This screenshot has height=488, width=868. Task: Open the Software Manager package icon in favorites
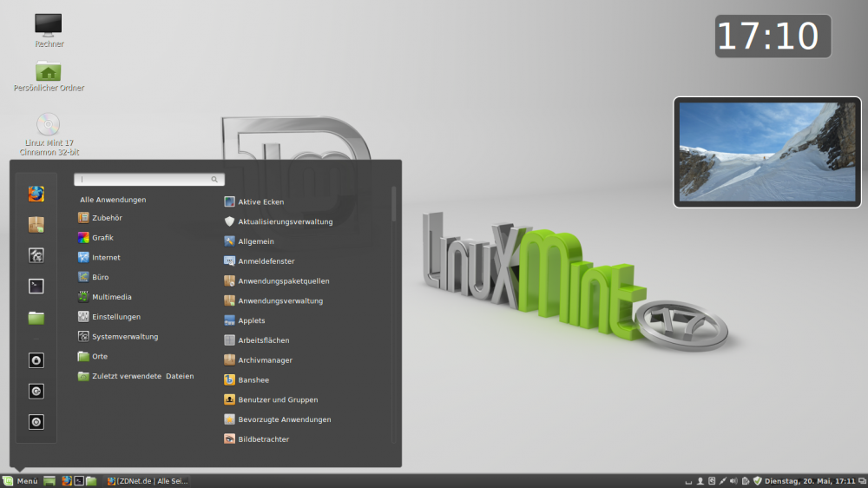(x=36, y=225)
